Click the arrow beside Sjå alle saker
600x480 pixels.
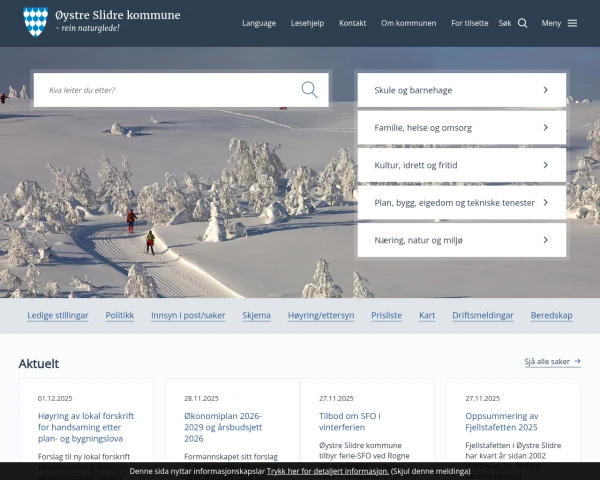[577, 362]
